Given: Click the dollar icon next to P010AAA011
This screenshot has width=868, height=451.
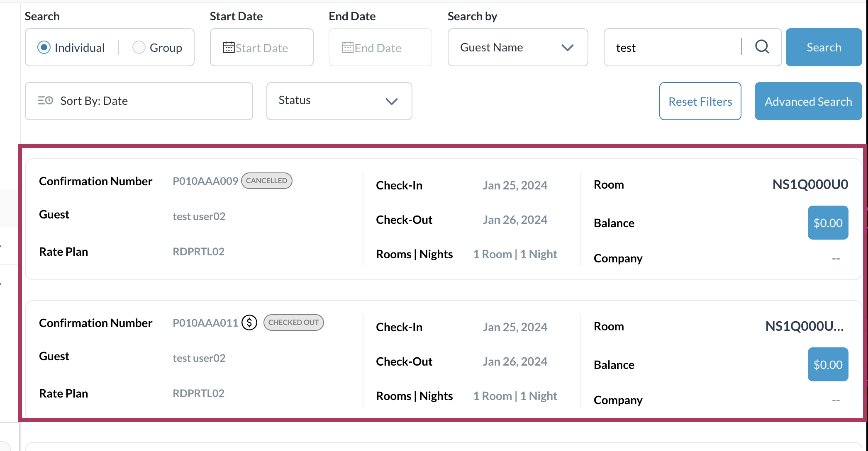Looking at the screenshot, I should coord(249,322).
